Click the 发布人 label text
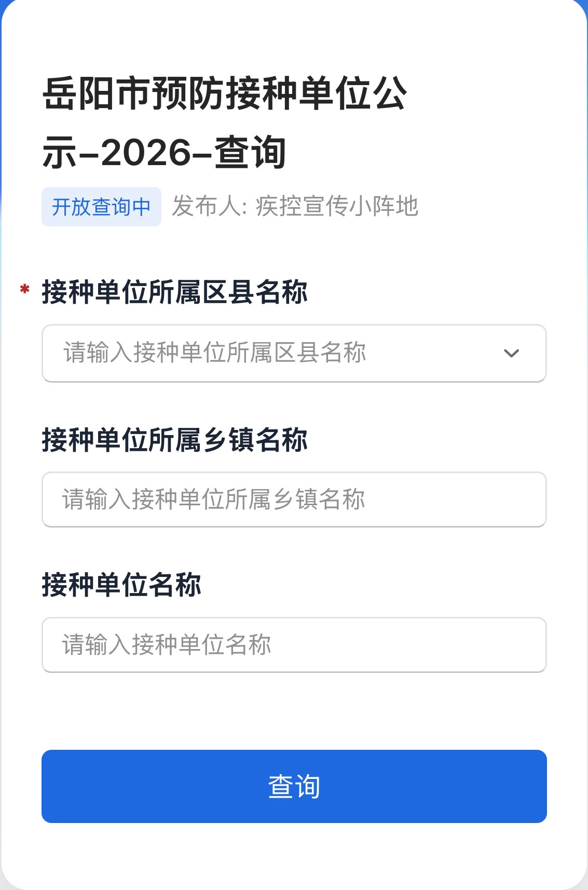 207,207
